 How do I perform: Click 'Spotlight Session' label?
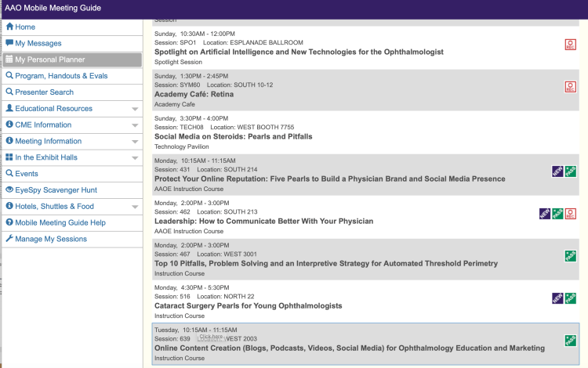tap(178, 62)
